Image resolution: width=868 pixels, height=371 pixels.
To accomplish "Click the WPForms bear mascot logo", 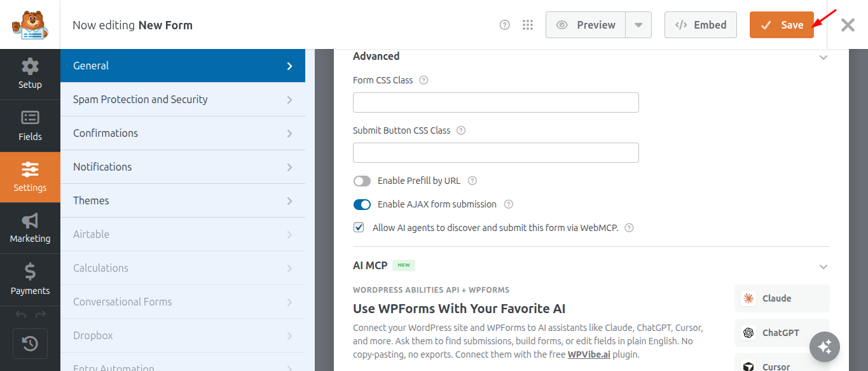I will (x=30, y=25).
